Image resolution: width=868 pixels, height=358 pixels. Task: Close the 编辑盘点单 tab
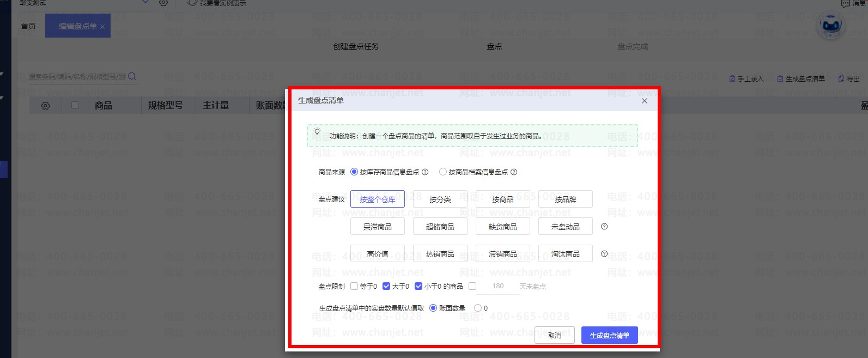(102, 27)
